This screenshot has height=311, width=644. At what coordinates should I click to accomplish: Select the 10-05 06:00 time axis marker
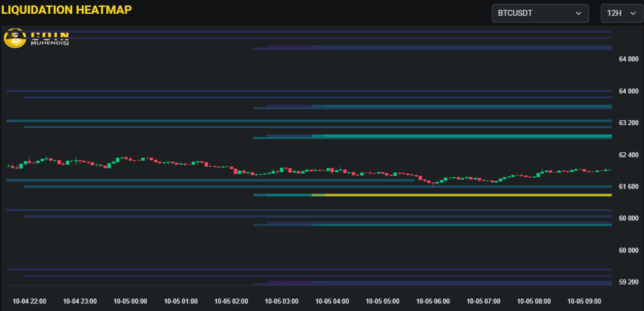(433, 302)
